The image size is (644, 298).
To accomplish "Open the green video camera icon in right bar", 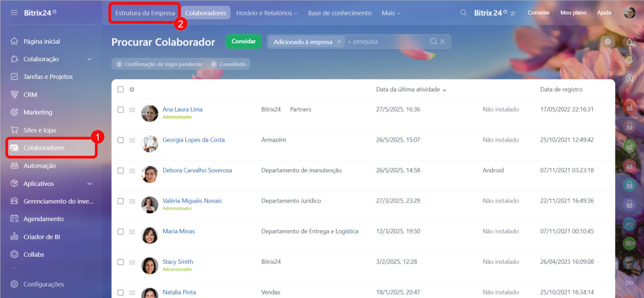I will (x=629, y=243).
